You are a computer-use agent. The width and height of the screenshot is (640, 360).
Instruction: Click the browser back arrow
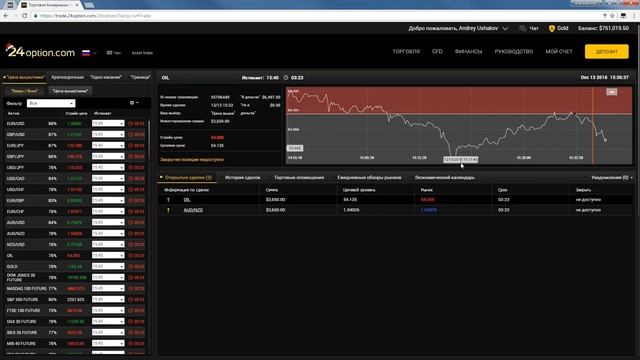click(6, 16)
